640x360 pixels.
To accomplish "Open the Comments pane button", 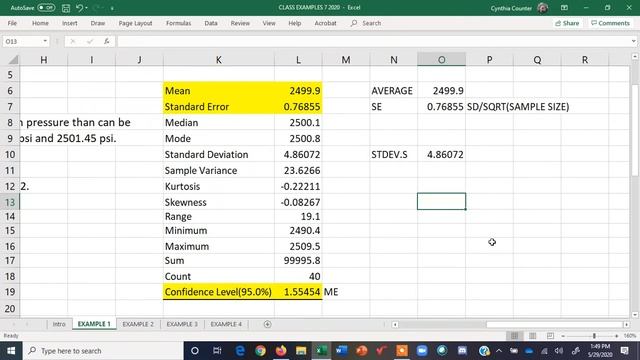I will click(610, 23).
